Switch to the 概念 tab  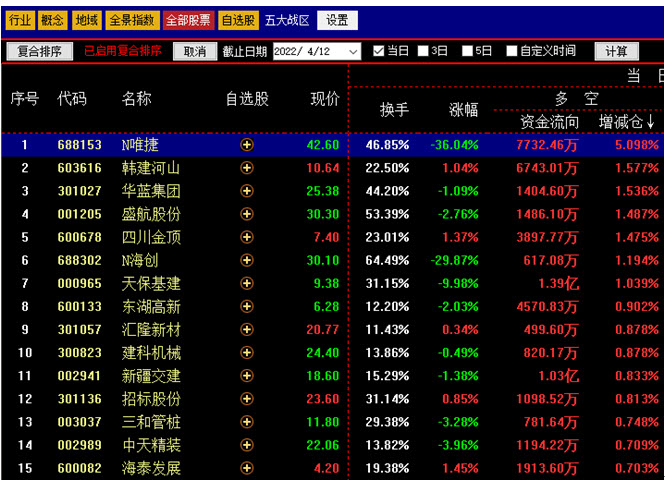coord(53,20)
